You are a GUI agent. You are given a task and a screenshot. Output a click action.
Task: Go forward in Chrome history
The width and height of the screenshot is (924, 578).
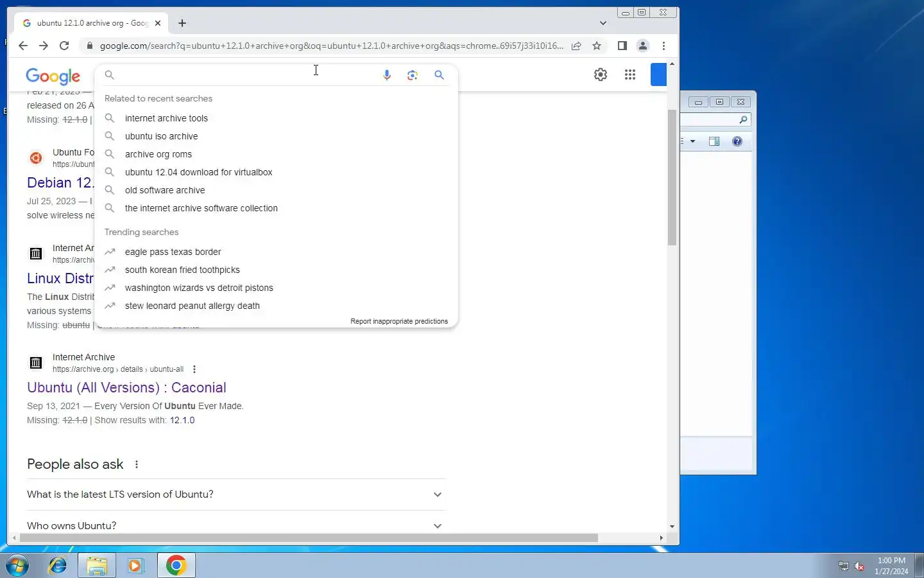point(44,46)
